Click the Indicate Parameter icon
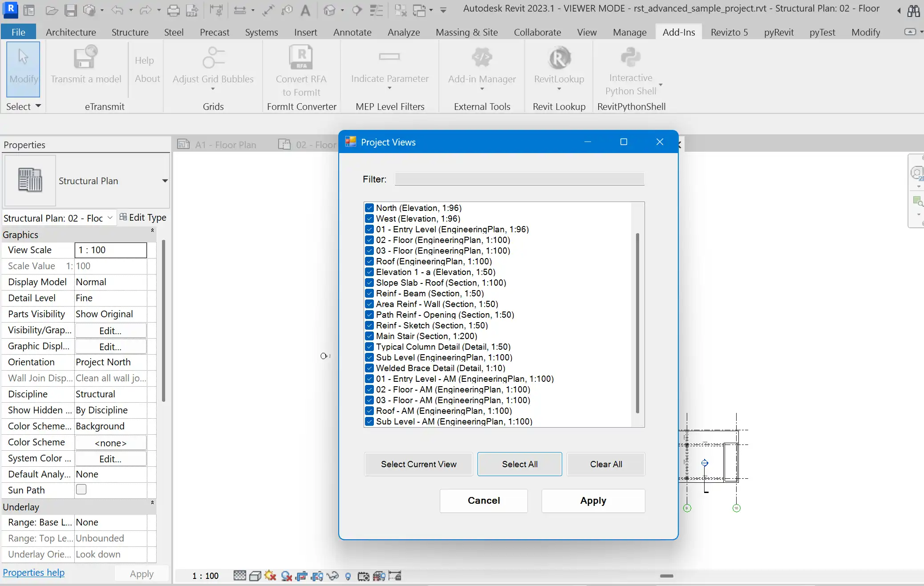Image resolution: width=924 pixels, height=586 pixels. pyautogui.click(x=389, y=57)
